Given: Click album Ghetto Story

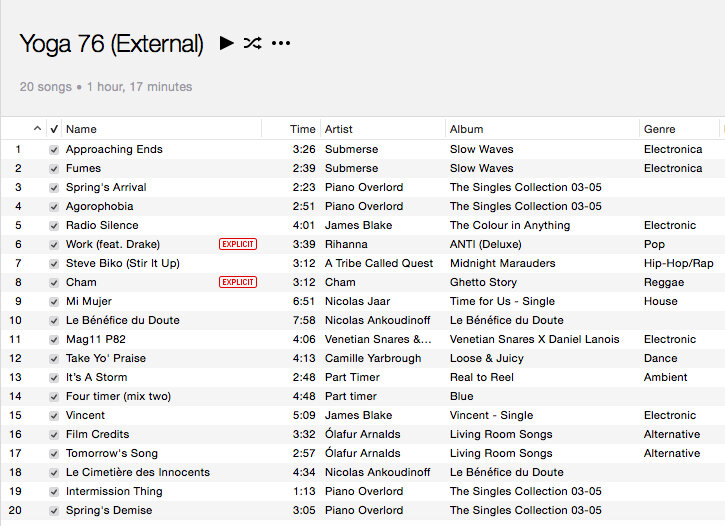Looking at the screenshot, I should [x=483, y=282].
